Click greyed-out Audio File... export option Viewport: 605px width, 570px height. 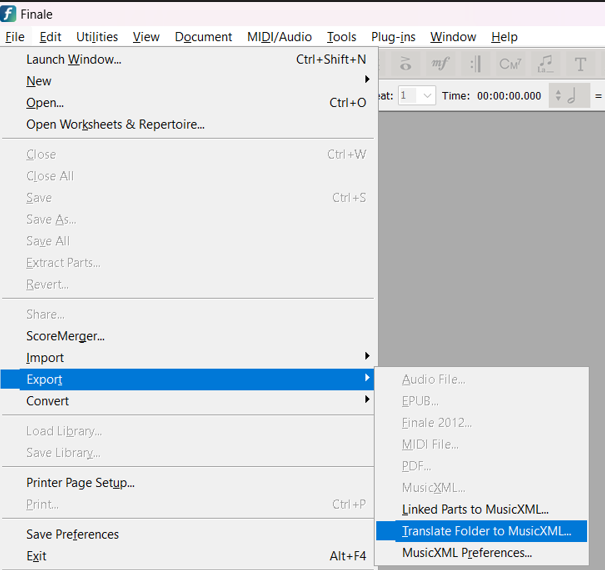coord(482,379)
